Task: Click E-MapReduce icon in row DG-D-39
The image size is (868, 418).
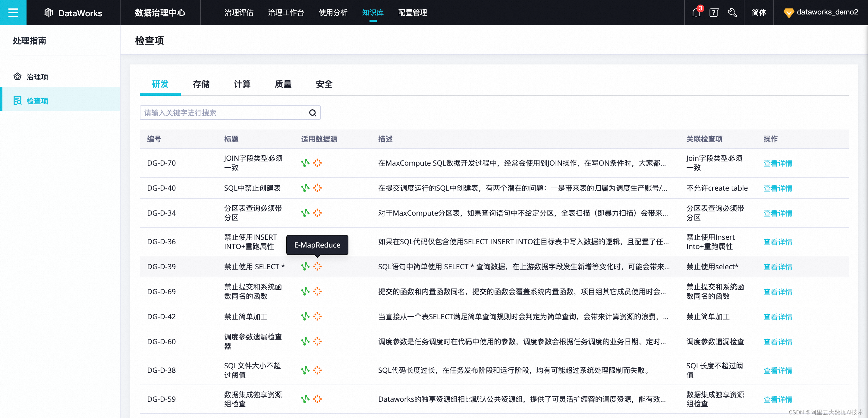Action: (x=317, y=267)
